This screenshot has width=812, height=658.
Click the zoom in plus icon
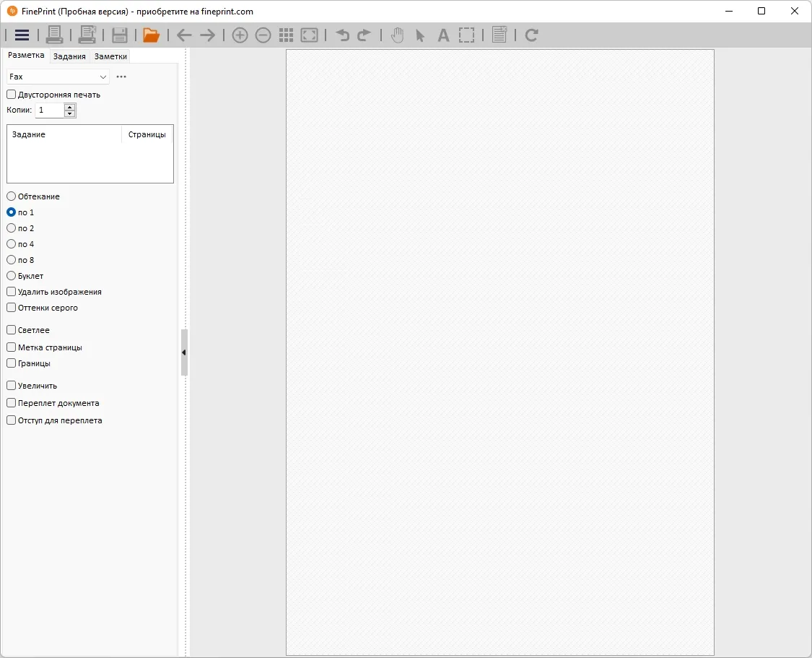click(x=240, y=35)
